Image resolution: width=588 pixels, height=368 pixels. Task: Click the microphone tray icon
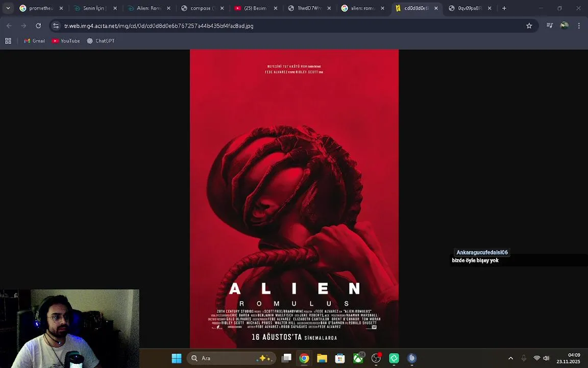[524, 358]
